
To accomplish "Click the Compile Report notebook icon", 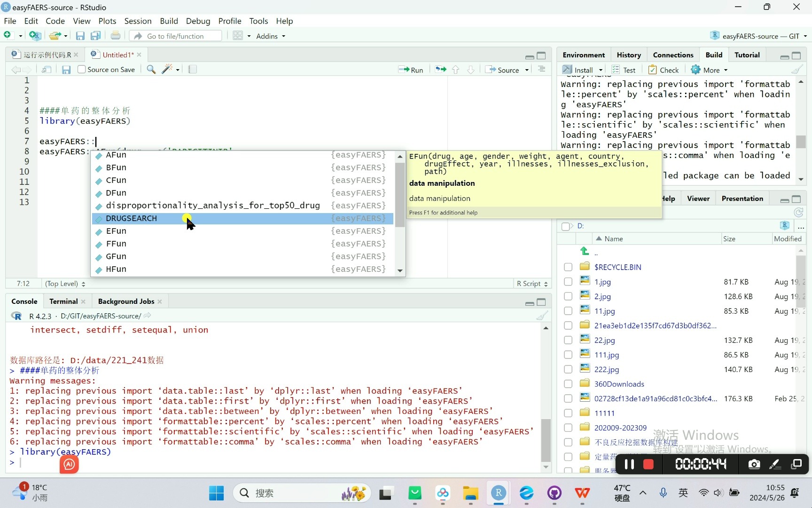I will click(192, 69).
